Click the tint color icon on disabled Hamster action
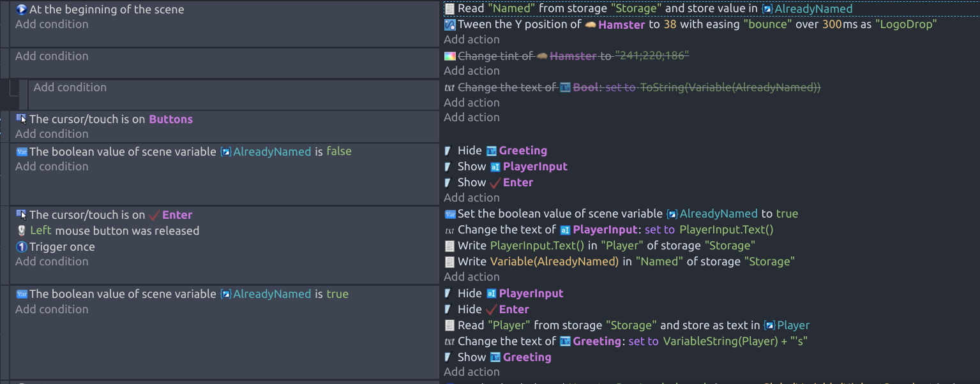 click(449, 56)
